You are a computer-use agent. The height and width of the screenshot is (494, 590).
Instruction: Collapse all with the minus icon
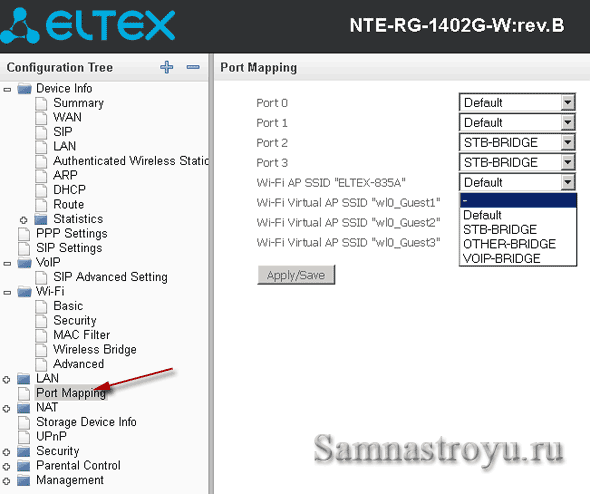[x=193, y=67]
